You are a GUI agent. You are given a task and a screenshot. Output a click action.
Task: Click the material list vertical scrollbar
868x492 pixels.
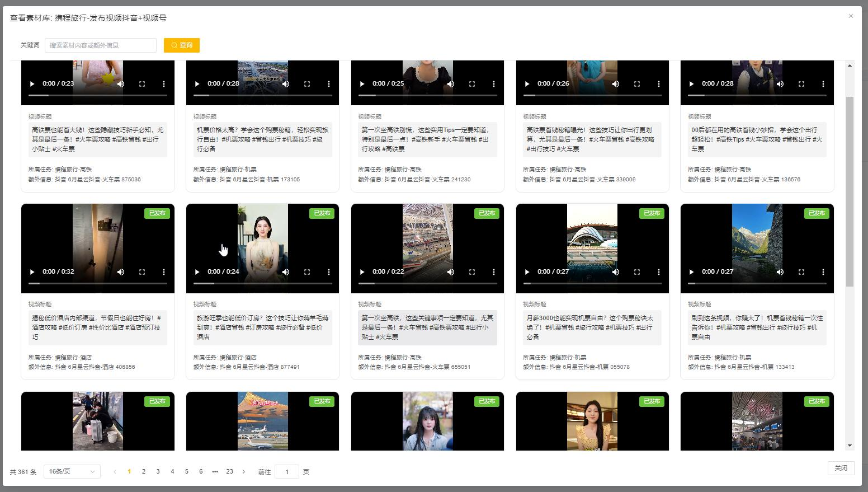850,191
